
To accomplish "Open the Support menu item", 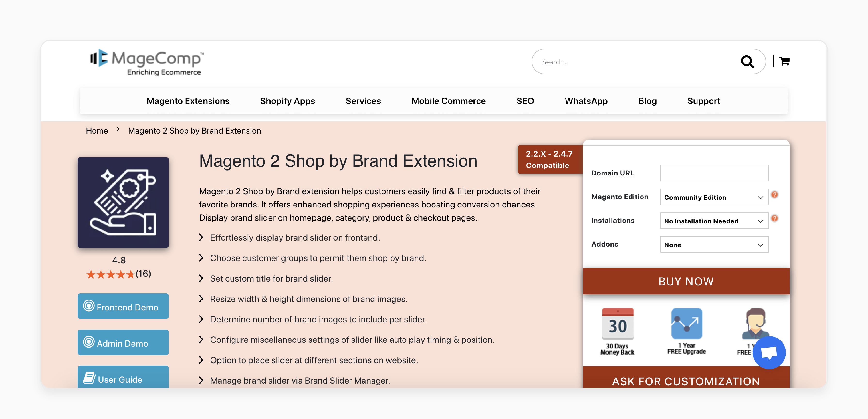I will (704, 101).
